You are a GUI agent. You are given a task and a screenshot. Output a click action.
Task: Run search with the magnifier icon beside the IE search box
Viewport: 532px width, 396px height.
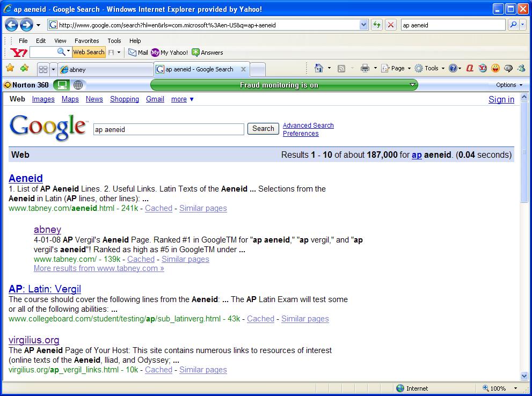pyautogui.click(x=513, y=25)
